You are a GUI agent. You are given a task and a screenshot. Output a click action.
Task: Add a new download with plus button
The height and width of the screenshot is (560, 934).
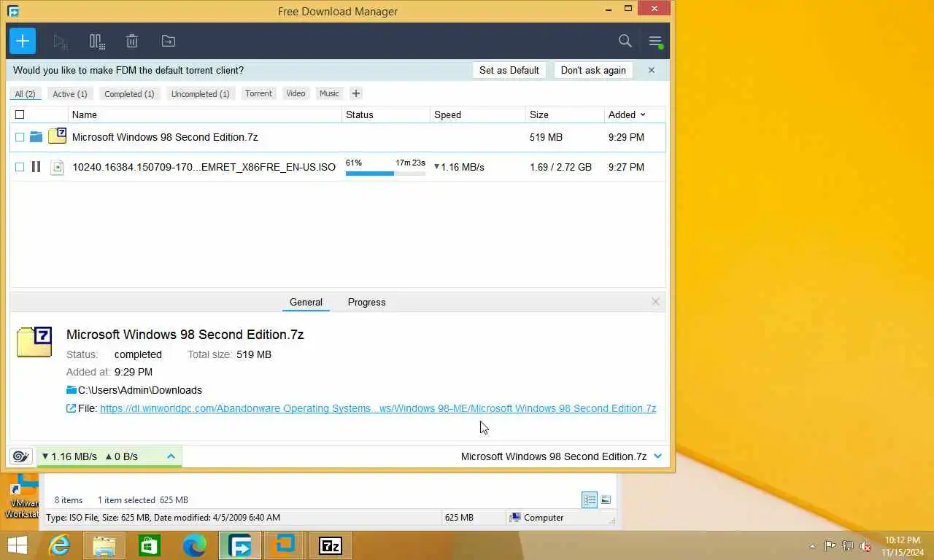(x=23, y=41)
